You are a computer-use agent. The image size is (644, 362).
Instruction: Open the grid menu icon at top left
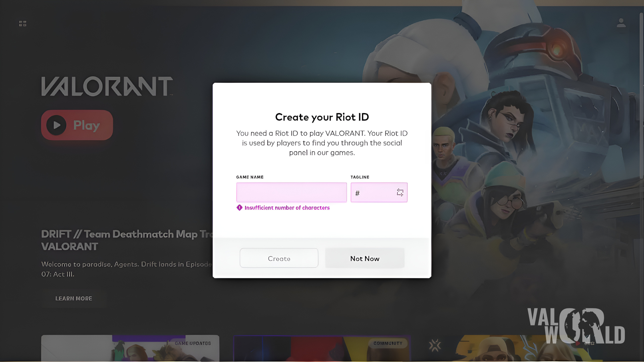pos(22,23)
